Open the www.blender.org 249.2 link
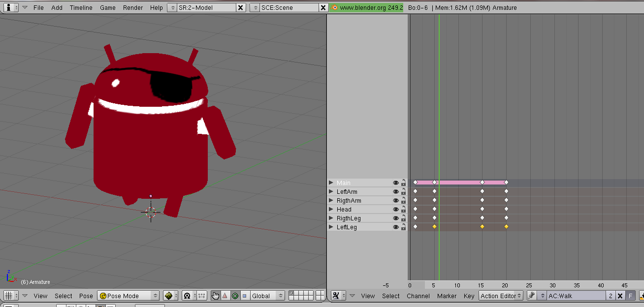The image size is (644, 307). 371,7
